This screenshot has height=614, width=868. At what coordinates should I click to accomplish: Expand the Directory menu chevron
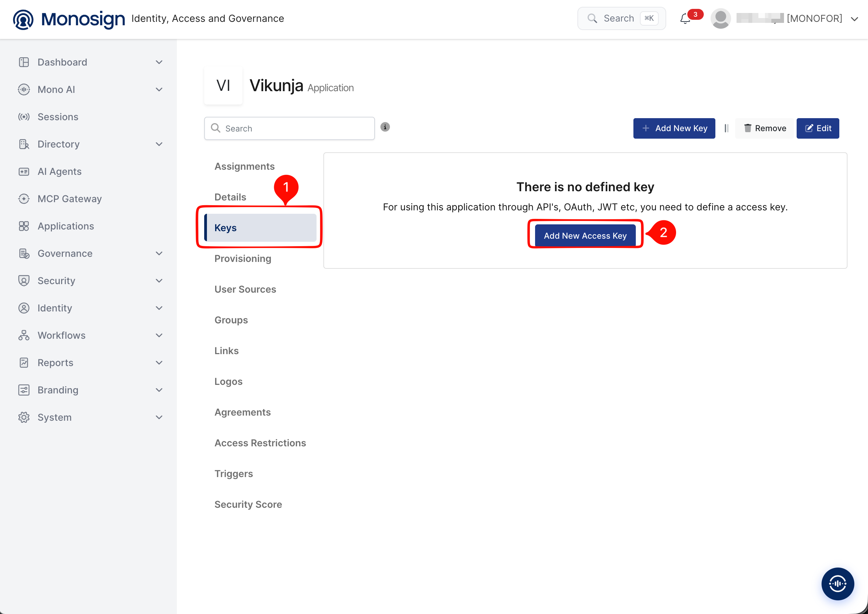(x=159, y=144)
